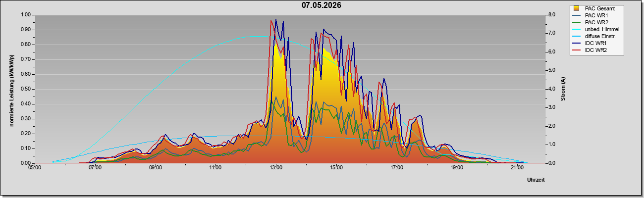Click the 4.0 value on right axis
This screenshot has width=644, height=198.
pyautogui.click(x=552, y=89)
